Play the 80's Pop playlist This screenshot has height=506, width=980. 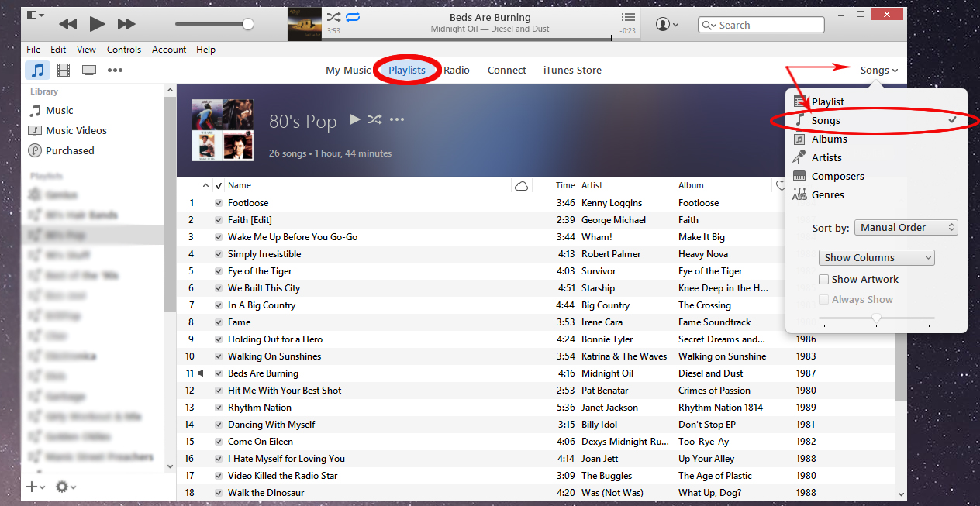[355, 119]
